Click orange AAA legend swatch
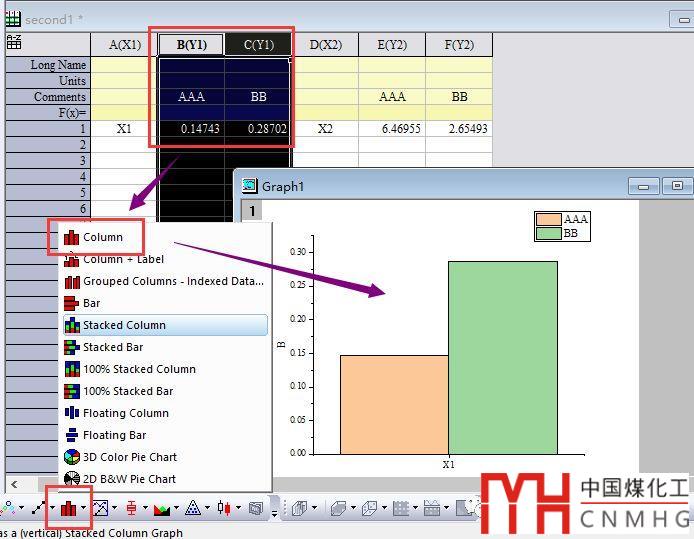 click(x=548, y=219)
